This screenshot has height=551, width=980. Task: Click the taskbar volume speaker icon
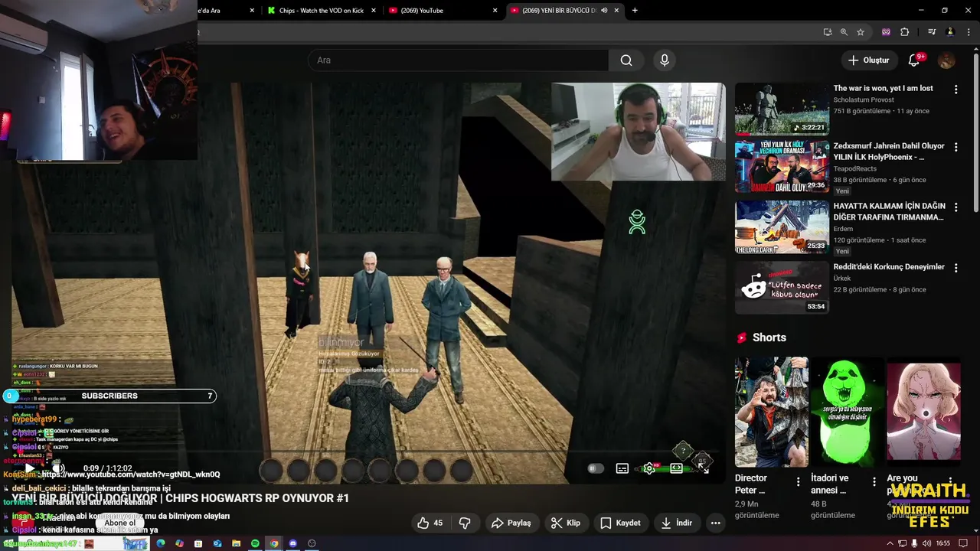click(x=927, y=543)
